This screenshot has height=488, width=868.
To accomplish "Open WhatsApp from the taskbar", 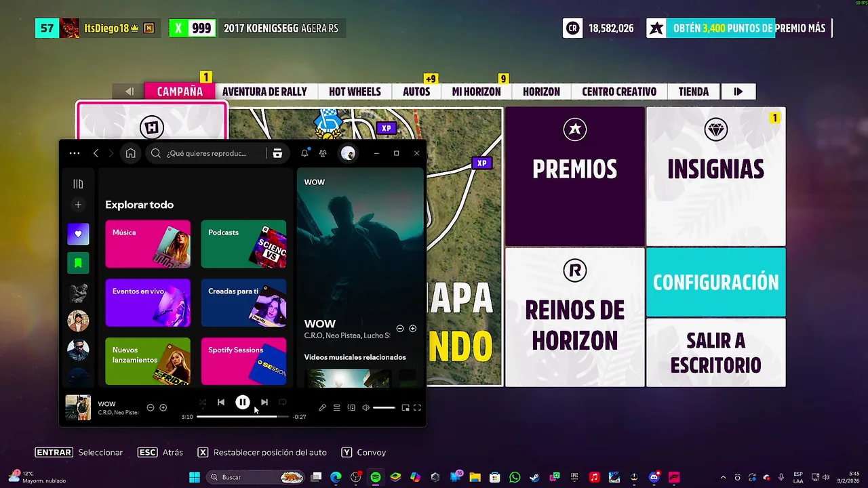I will click(515, 477).
